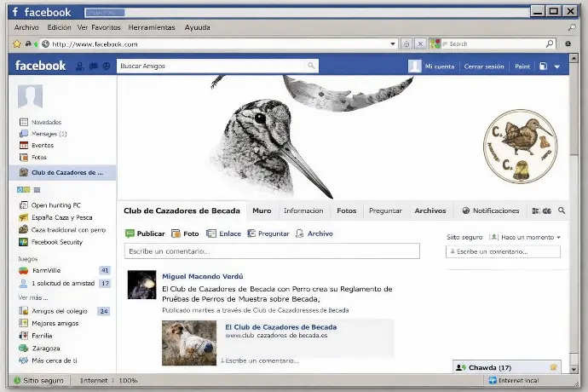Click the search magnifier icon on group tabs
588x392 pixels.
(x=562, y=210)
